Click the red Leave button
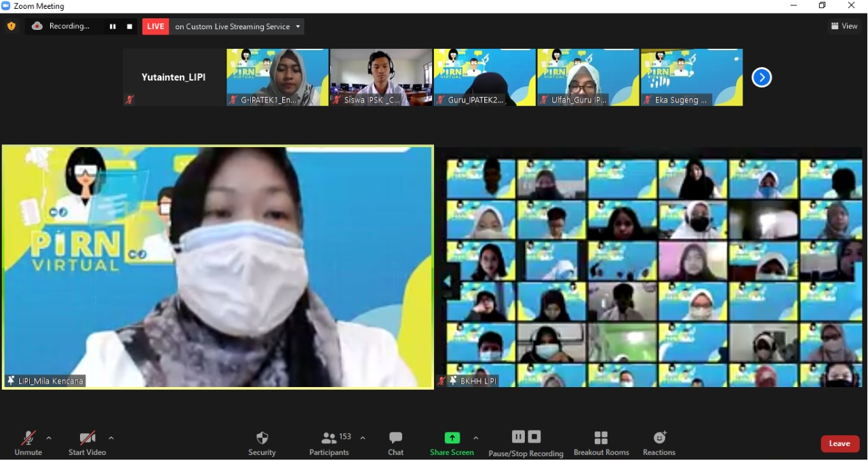This screenshot has width=868, height=461. coord(840,443)
